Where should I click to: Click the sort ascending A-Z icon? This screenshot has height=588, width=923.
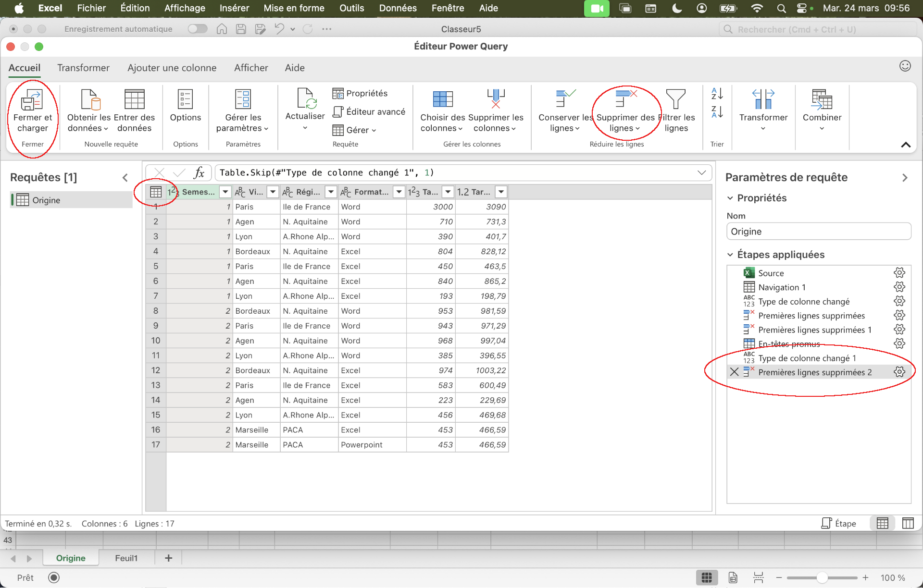717,93
